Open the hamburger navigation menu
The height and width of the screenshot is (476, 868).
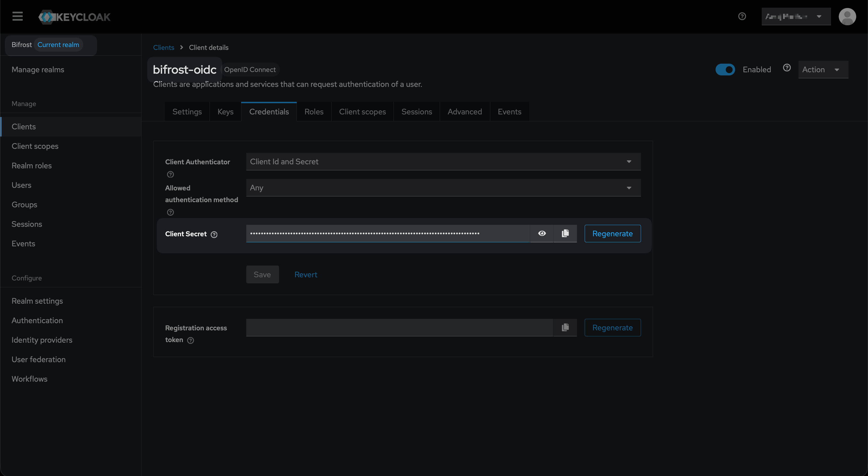pos(18,16)
